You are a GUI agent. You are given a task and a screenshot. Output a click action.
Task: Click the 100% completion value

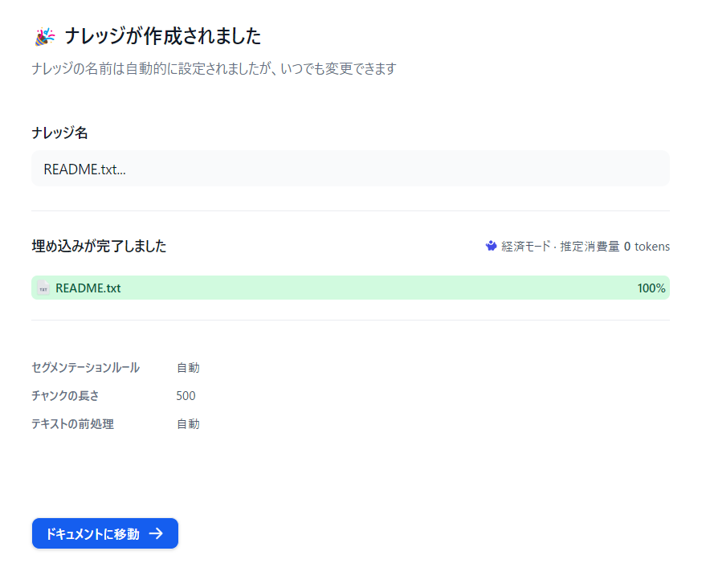tap(651, 288)
